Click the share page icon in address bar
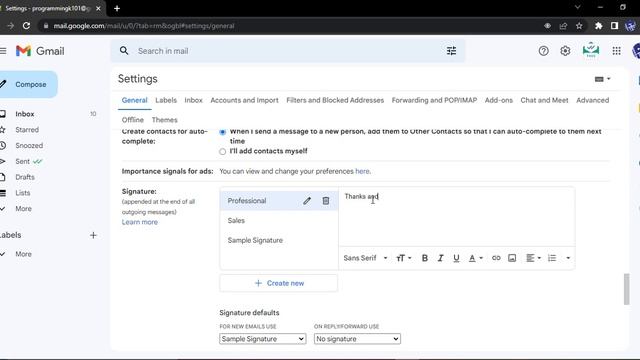This screenshot has height=360, width=640. point(563,26)
